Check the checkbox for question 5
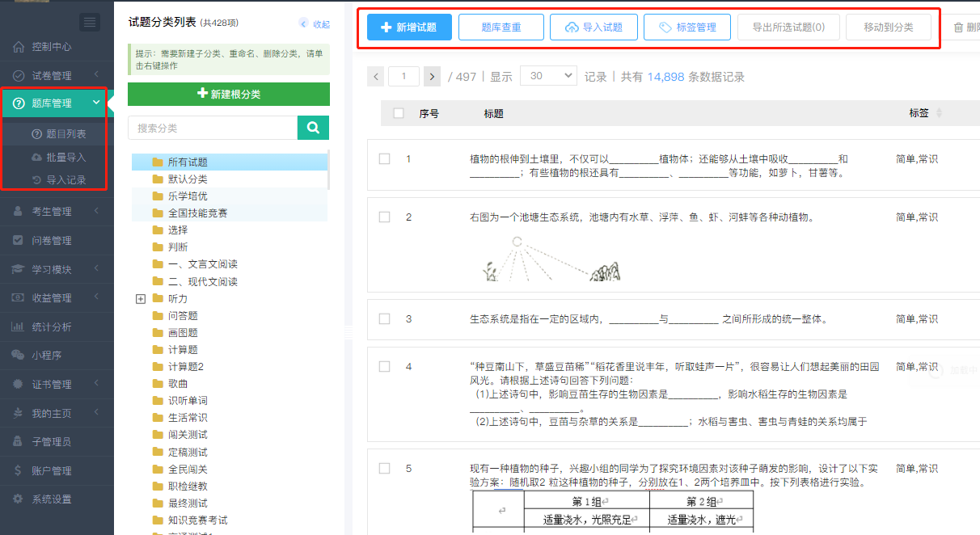980x535 pixels. 385,469
